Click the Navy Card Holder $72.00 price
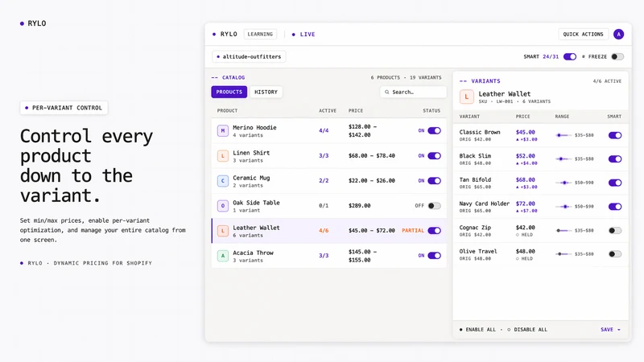This screenshot has width=644, height=362. tap(526, 204)
